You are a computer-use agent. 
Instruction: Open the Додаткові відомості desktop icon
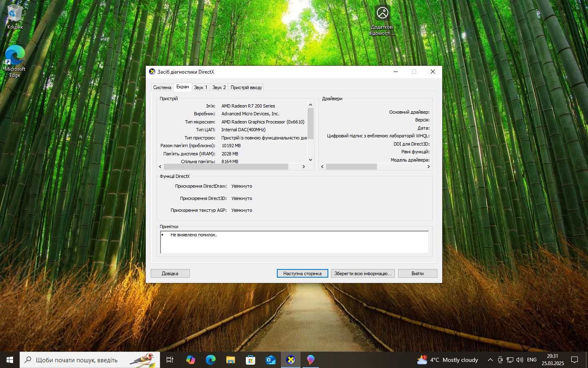(382, 21)
